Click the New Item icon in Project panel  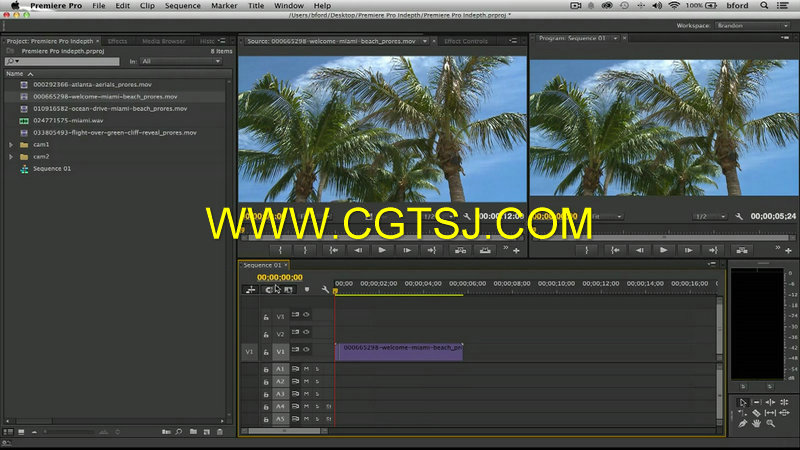tap(207, 432)
